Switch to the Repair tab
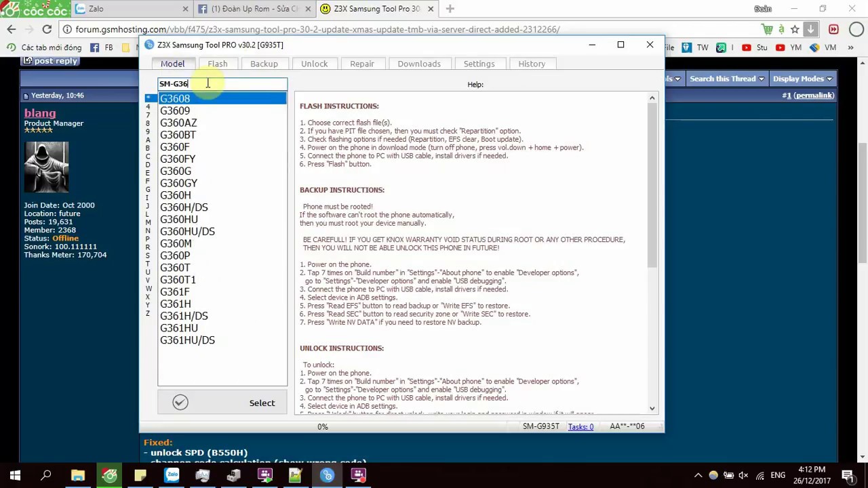This screenshot has height=488, width=868. coord(362,64)
